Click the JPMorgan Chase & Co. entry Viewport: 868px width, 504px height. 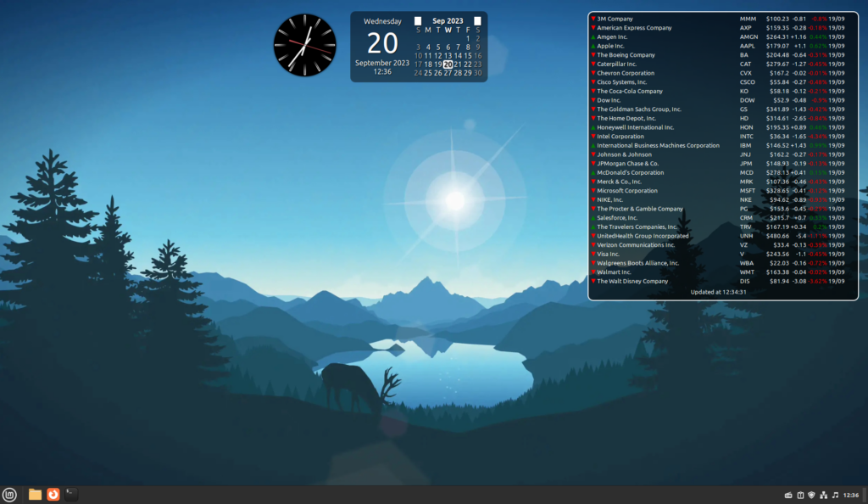[x=627, y=164]
